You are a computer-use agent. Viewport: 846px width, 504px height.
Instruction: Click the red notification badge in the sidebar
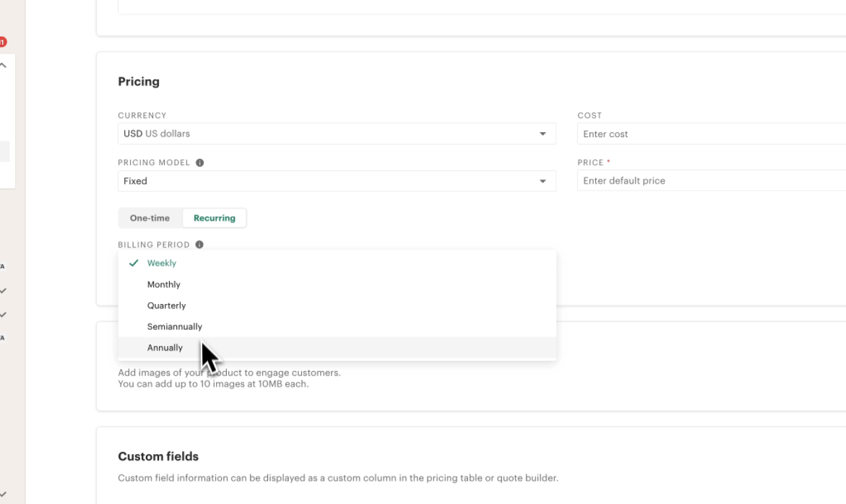point(3,43)
